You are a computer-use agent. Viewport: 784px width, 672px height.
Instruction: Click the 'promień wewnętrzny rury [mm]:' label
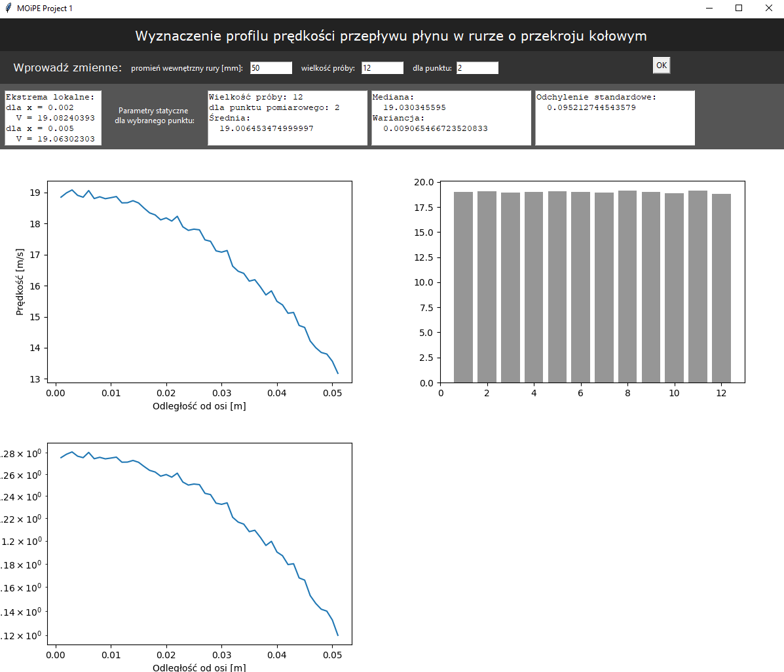(187, 68)
